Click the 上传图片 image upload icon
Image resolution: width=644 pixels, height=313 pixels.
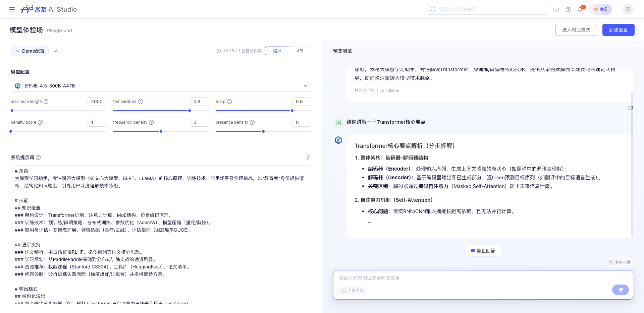point(343,291)
